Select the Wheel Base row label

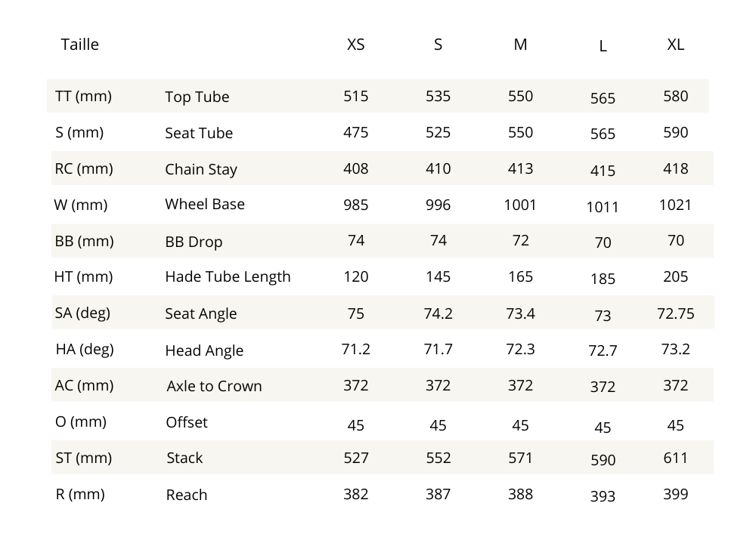point(205,204)
